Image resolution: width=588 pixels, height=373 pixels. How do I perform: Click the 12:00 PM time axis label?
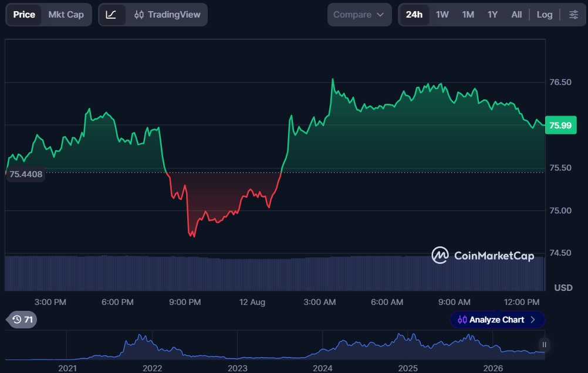pos(522,302)
